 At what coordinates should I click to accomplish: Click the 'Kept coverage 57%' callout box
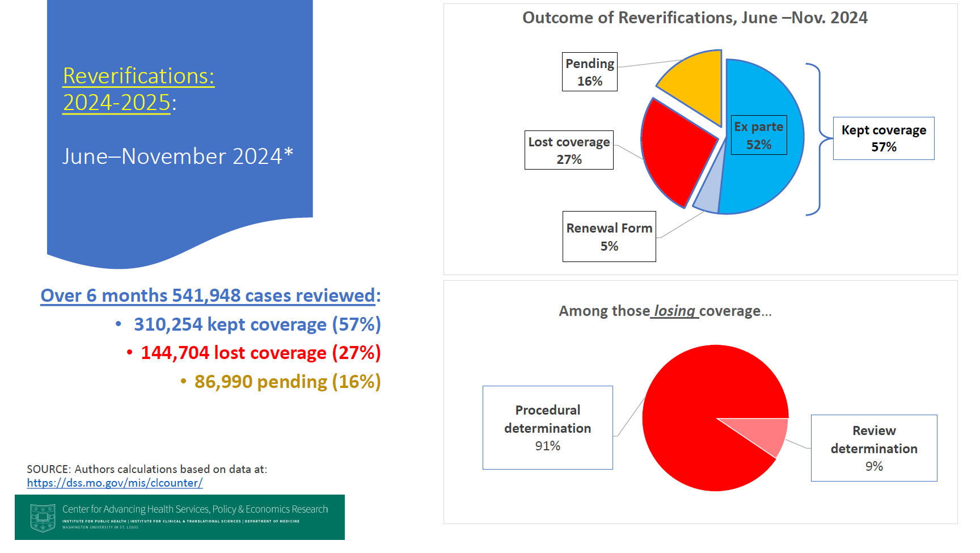pyautogui.click(x=884, y=138)
